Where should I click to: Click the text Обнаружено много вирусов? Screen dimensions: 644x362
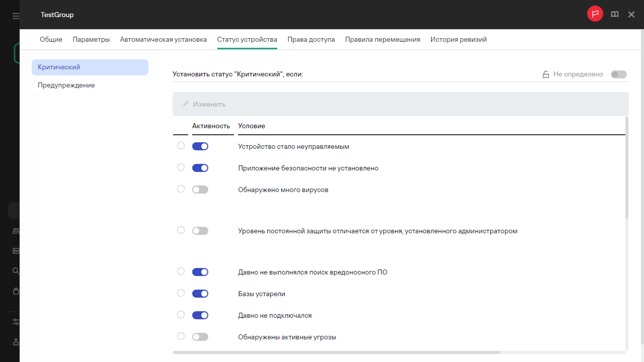[x=283, y=190]
